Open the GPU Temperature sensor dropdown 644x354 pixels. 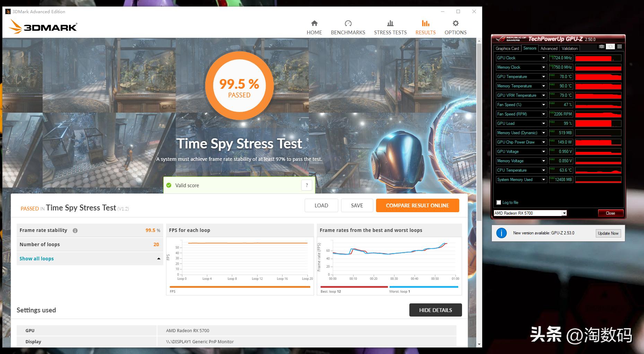(x=543, y=77)
